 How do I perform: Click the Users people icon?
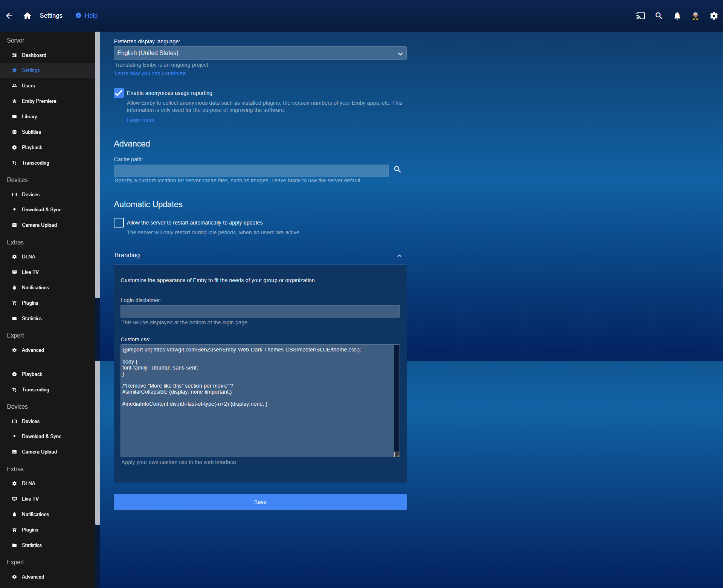[14, 86]
